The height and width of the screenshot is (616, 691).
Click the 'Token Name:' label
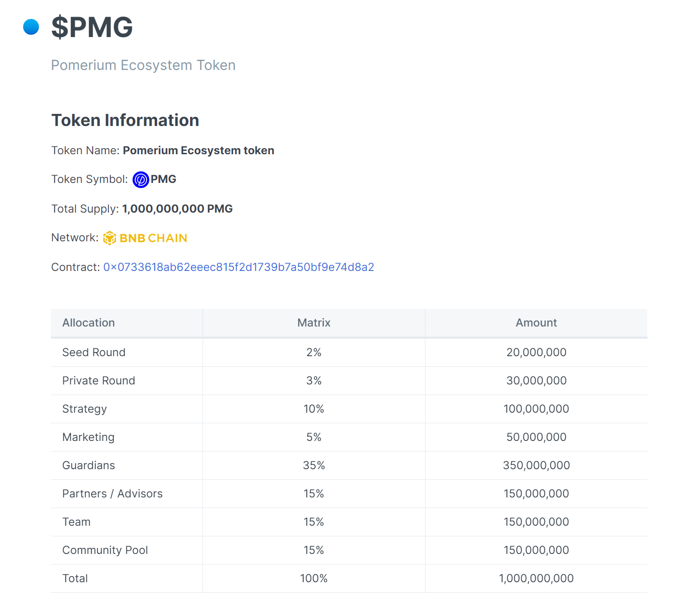(85, 151)
